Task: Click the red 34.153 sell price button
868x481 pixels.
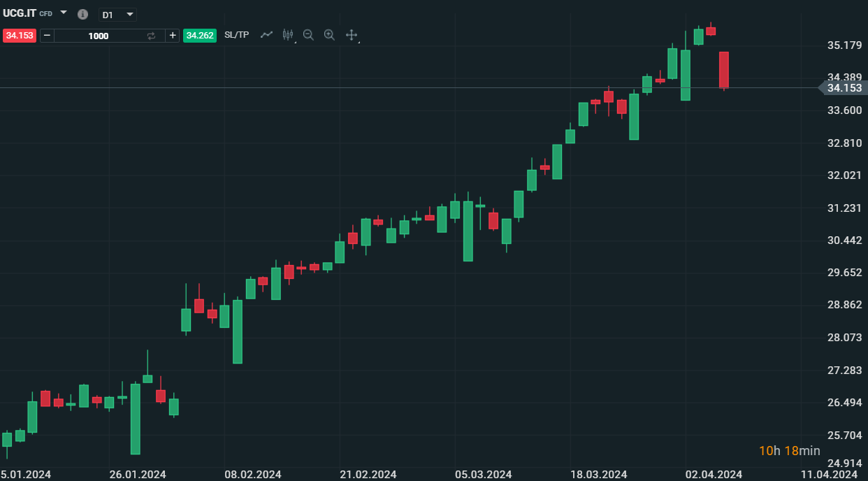Action: point(20,35)
